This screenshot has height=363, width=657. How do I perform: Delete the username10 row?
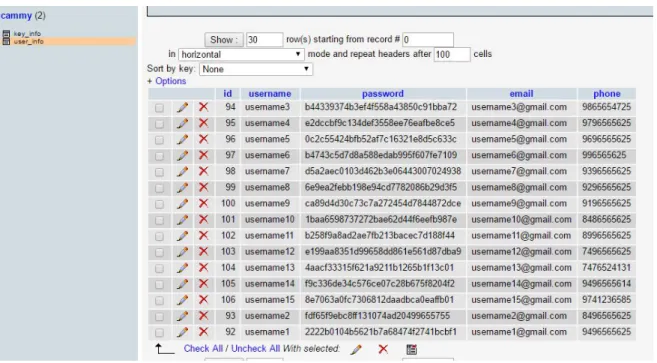pyautogui.click(x=204, y=219)
